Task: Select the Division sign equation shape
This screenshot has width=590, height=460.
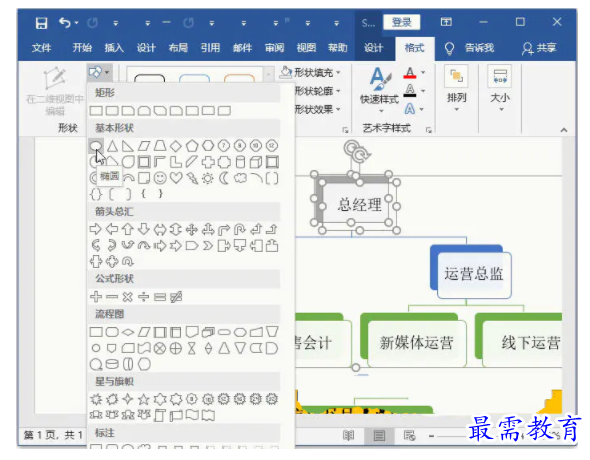Action: point(143,297)
